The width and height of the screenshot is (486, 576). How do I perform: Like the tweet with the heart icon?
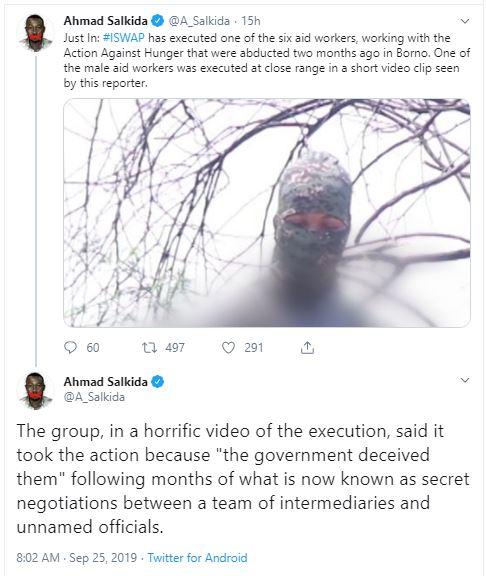pos(228,348)
